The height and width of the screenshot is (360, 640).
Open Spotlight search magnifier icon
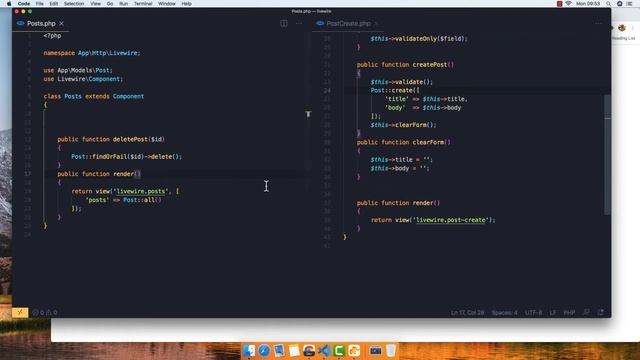[x=609, y=4]
